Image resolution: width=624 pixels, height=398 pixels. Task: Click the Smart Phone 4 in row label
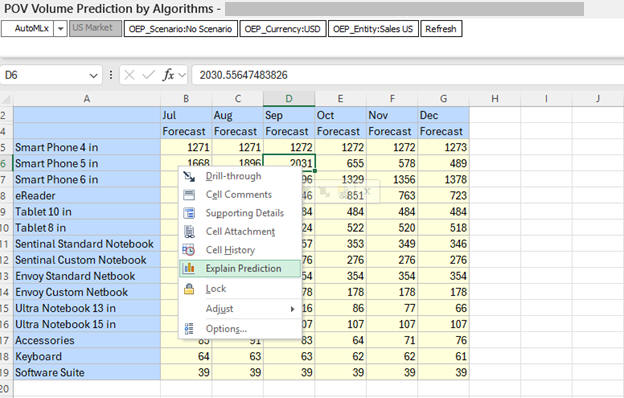click(x=87, y=147)
